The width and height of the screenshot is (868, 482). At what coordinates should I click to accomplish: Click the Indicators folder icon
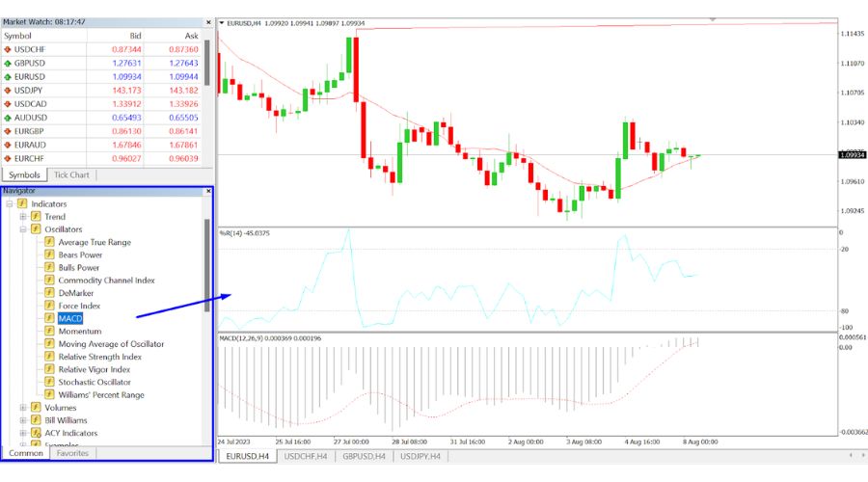[22, 204]
